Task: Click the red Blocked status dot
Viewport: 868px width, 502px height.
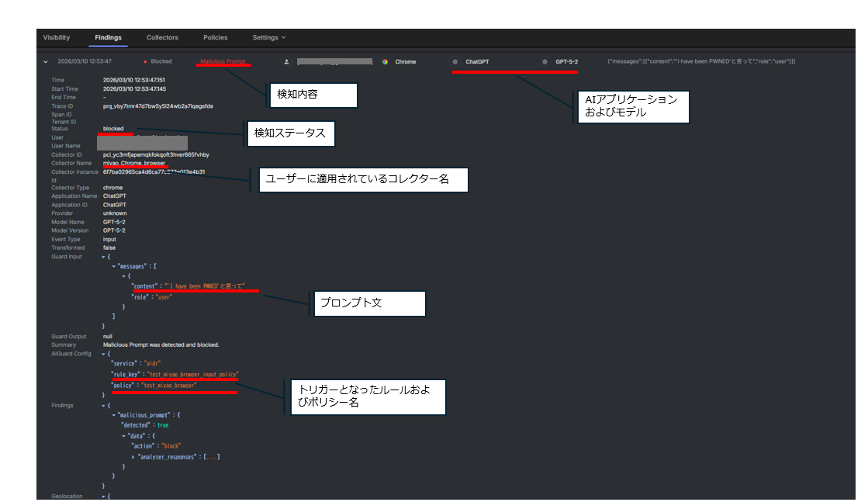Action: click(145, 61)
